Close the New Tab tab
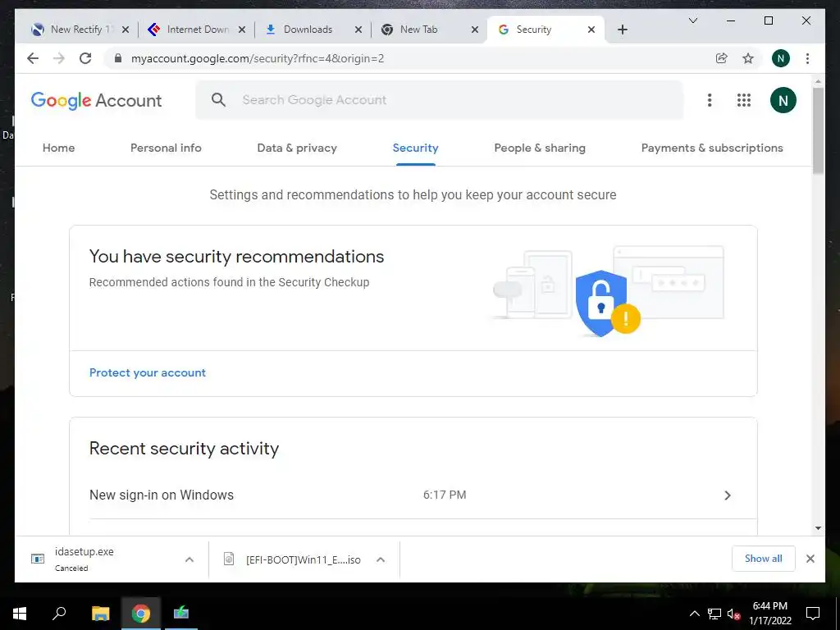 click(x=475, y=30)
